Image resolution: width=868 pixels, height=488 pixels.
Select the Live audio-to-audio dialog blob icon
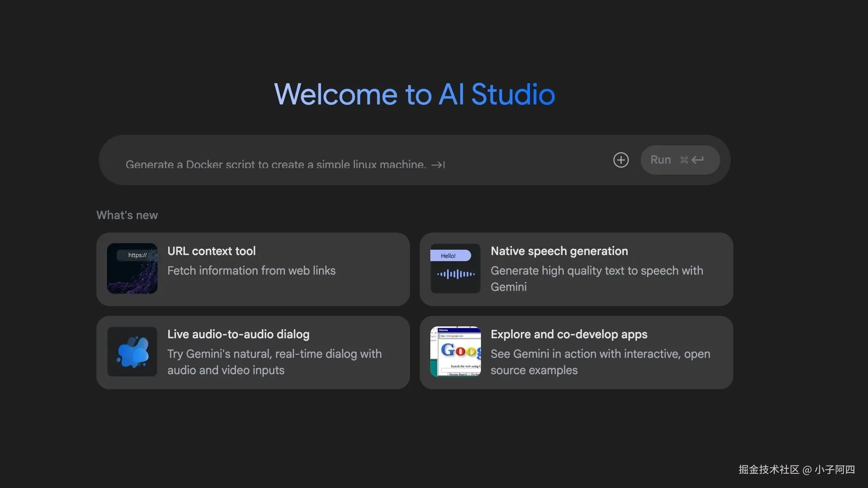tap(131, 351)
